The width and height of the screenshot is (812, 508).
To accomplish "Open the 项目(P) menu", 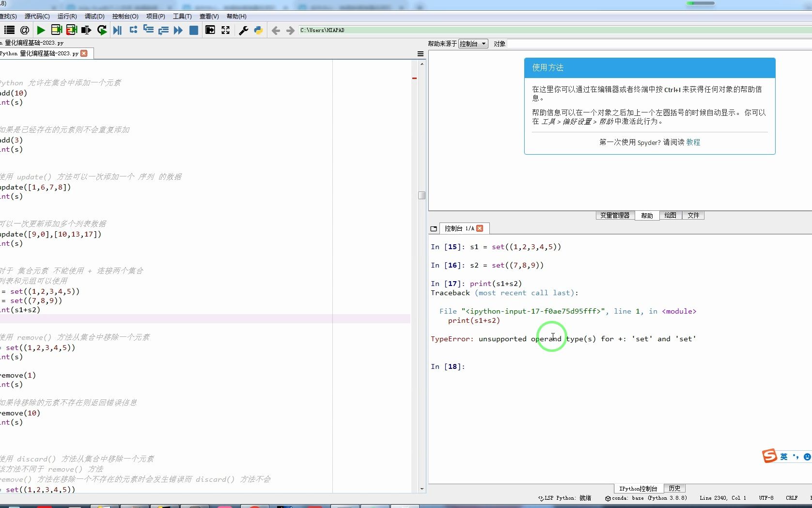I will click(x=156, y=16).
